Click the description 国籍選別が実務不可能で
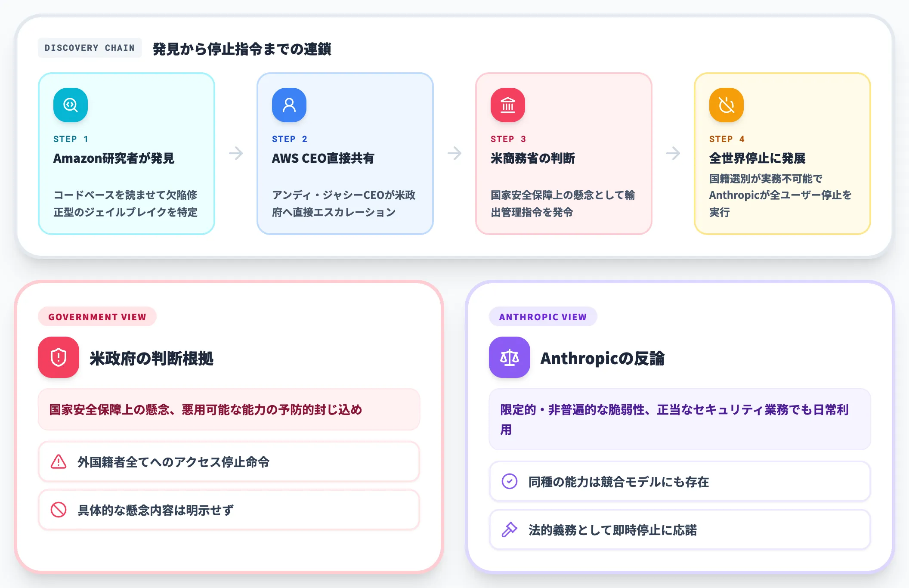This screenshot has height=588, width=909. pos(781,195)
